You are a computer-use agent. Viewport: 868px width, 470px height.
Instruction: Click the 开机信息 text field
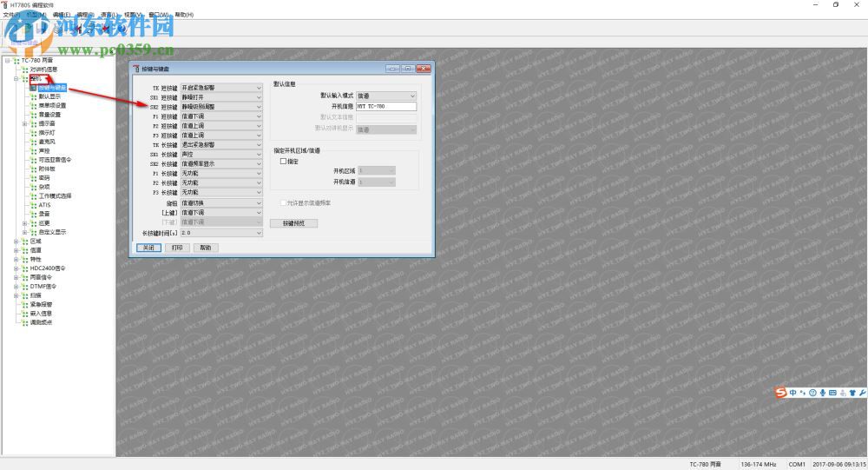[386, 106]
